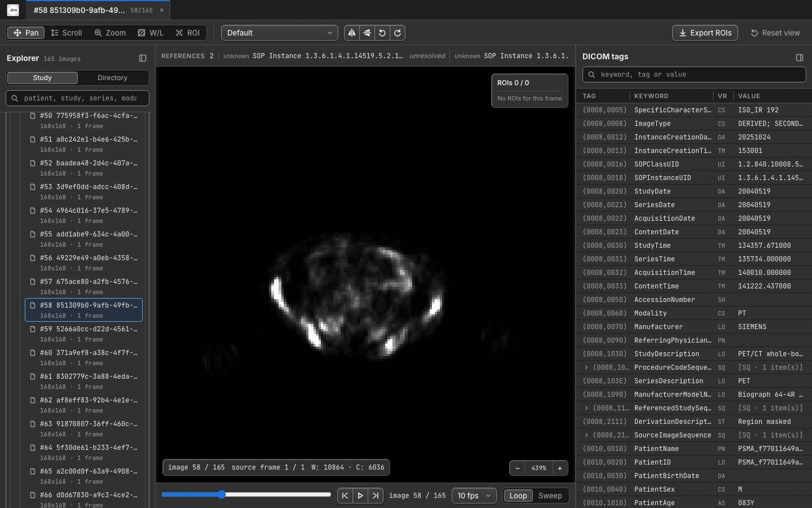This screenshot has height=508, width=812.
Task: Flip image horizontally
Action: [x=352, y=33]
